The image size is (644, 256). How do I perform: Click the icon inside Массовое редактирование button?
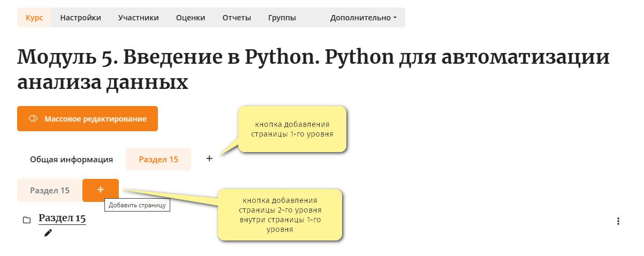[33, 118]
